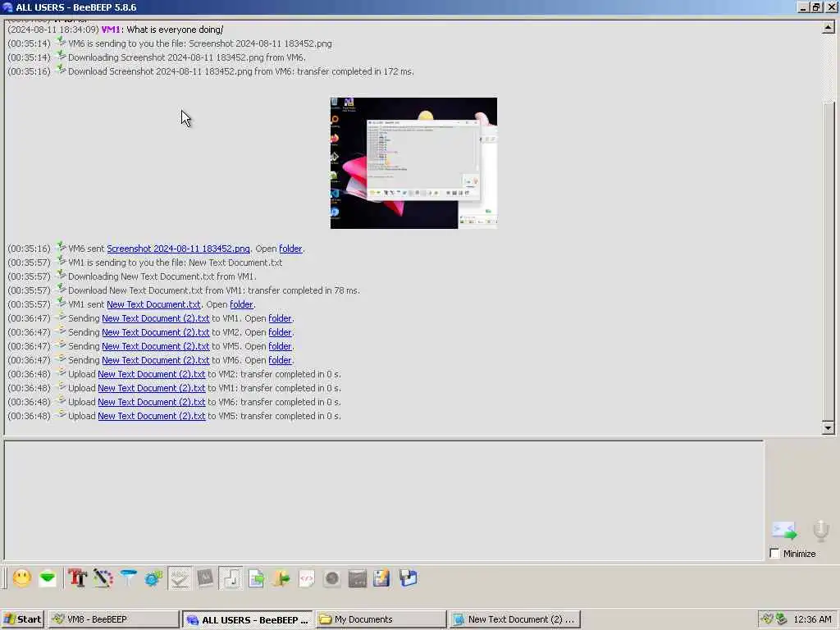Switch to My Documents taskbar window
The image size is (840, 630).
[x=381, y=619]
